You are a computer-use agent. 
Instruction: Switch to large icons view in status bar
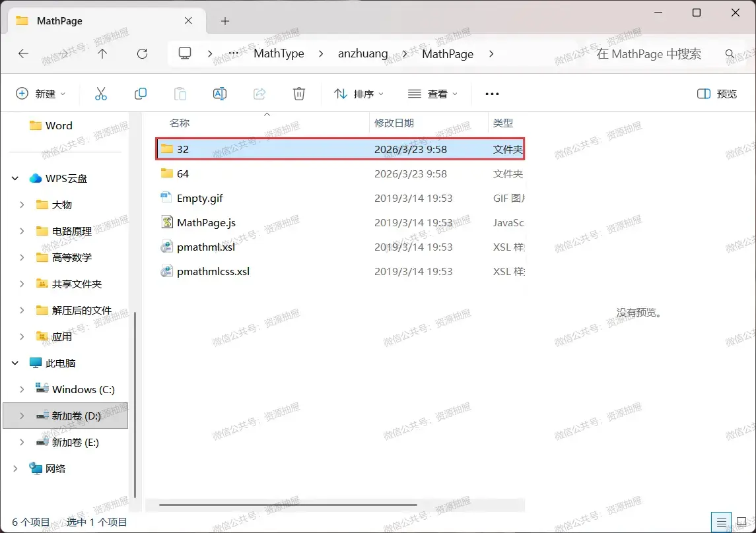click(741, 522)
